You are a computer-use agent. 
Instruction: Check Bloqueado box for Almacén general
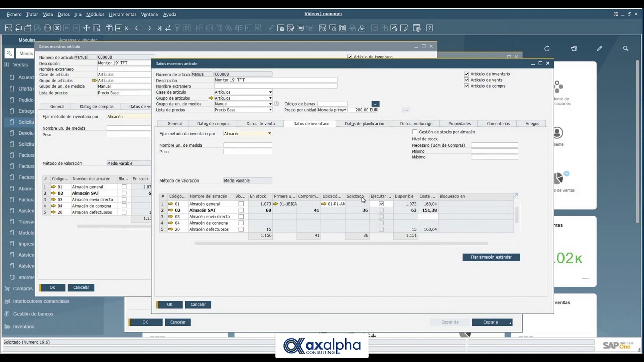(241, 204)
